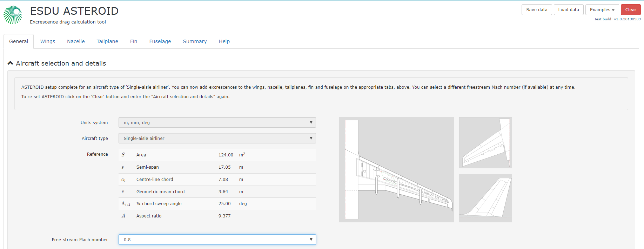
Task: Open the Aircraft type dropdown
Action: (x=217, y=138)
